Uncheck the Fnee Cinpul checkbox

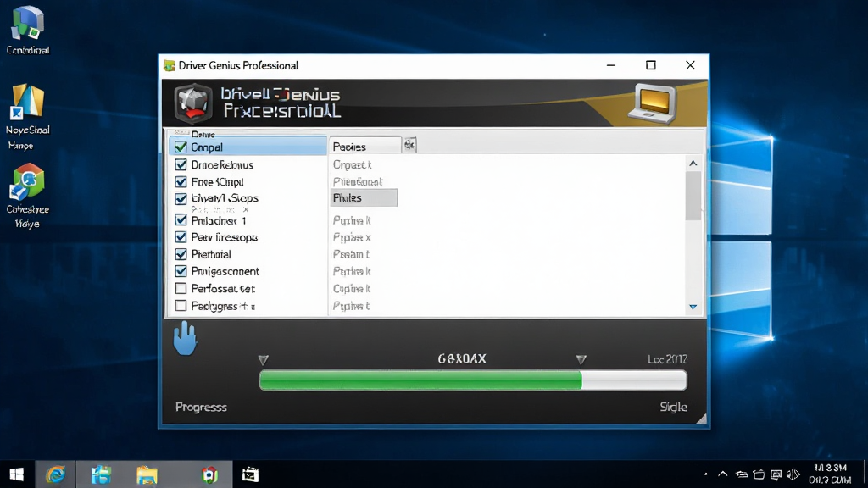coord(181,181)
